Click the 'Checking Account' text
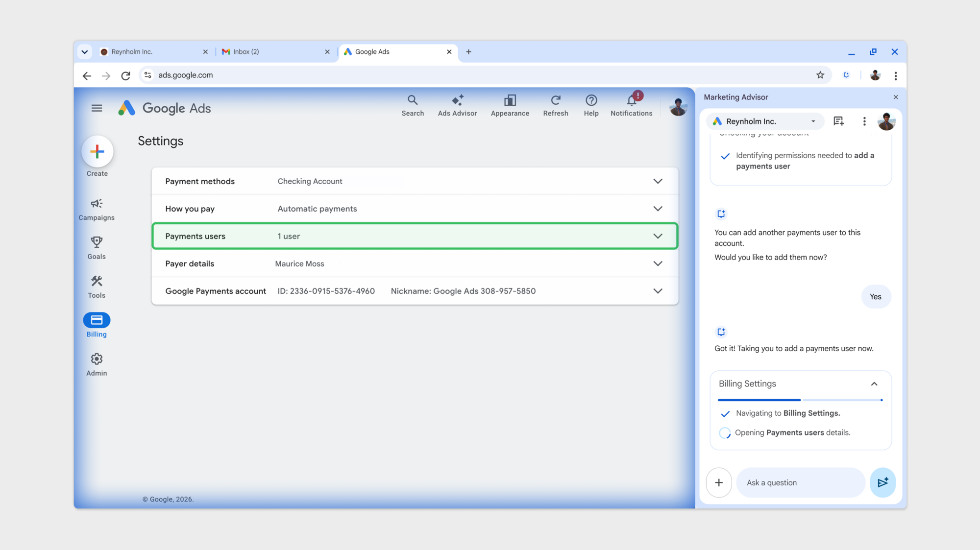The image size is (980, 550). (310, 181)
